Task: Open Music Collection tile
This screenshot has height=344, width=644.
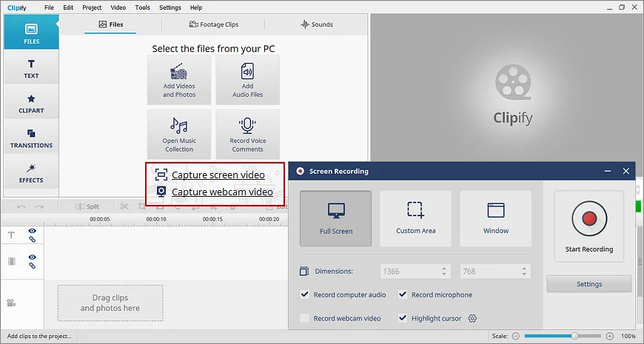Action: 179,134
